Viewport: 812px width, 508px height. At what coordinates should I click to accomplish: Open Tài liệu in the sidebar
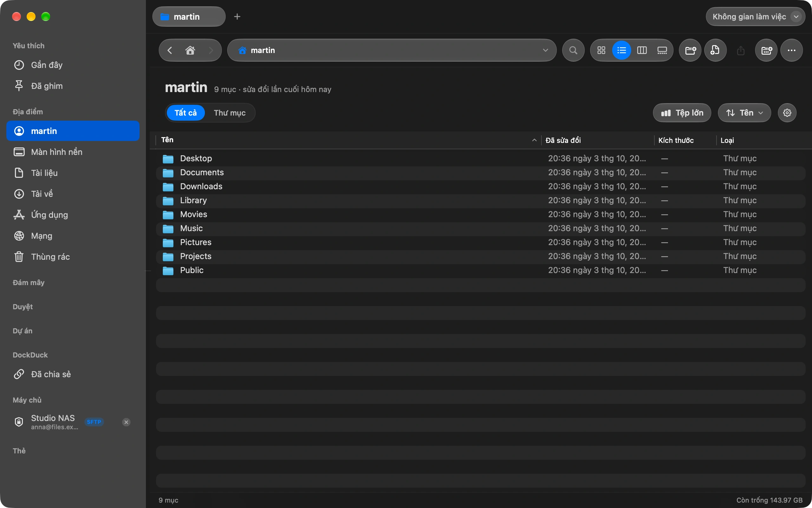(x=73, y=173)
